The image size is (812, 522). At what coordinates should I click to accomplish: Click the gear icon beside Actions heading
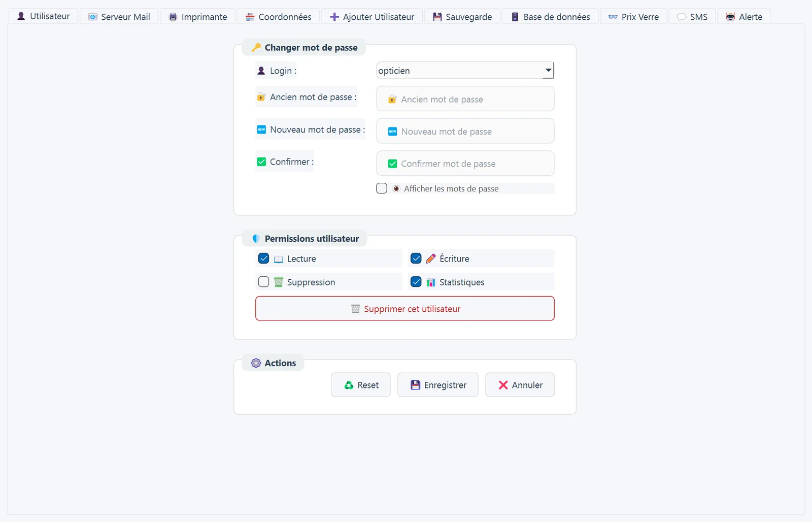point(256,363)
